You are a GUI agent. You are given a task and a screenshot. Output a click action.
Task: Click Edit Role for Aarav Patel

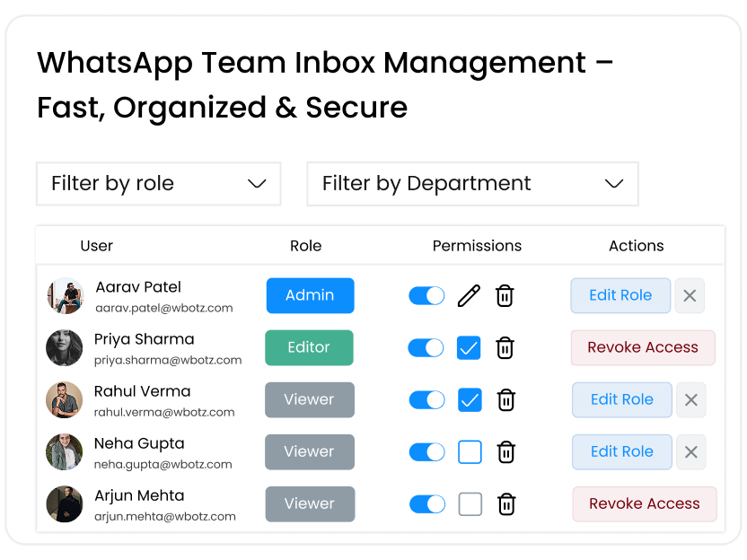(620, 296)
